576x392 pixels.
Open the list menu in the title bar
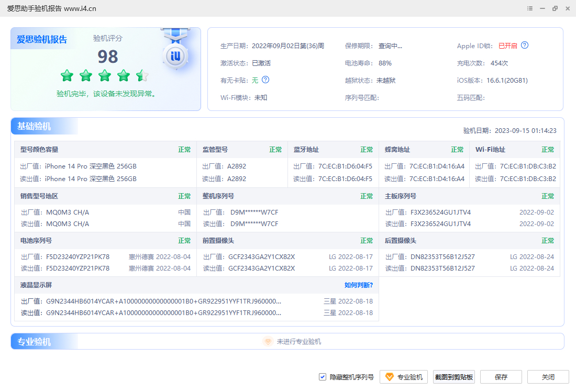point(529,8)
